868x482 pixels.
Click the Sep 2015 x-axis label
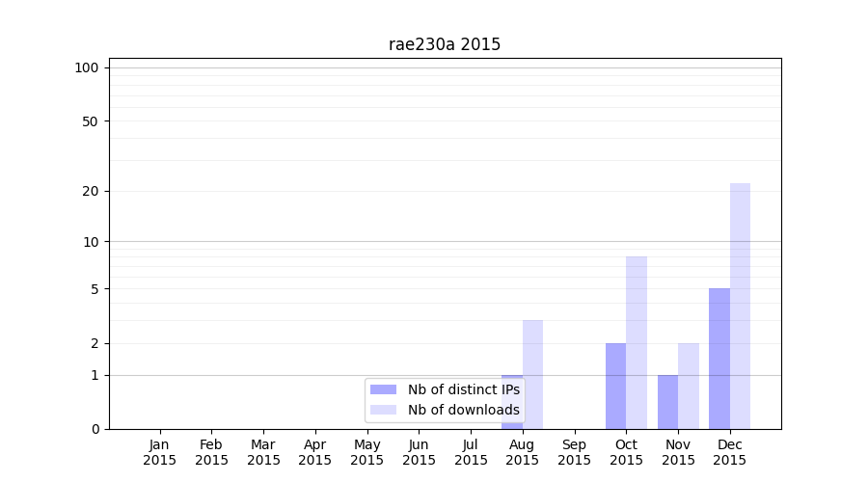point(574,452)
